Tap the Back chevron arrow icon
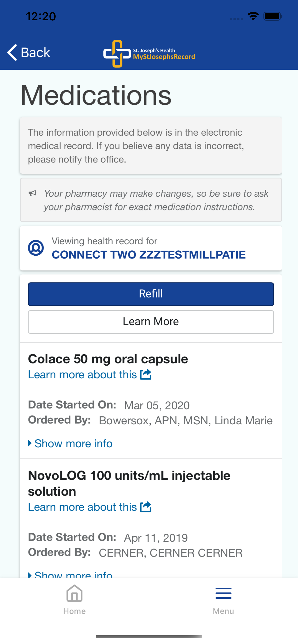 (x=12, y=52)
